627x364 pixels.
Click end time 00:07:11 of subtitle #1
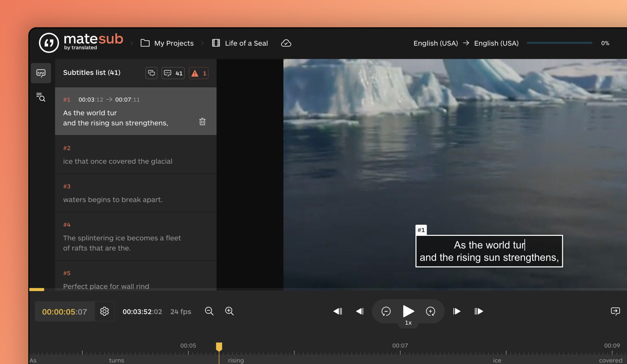(127, 100)
